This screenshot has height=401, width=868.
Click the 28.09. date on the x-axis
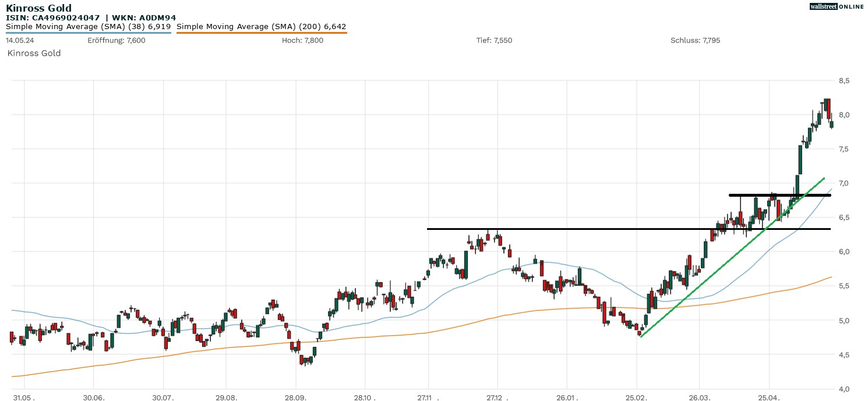(x=295, y=397)
